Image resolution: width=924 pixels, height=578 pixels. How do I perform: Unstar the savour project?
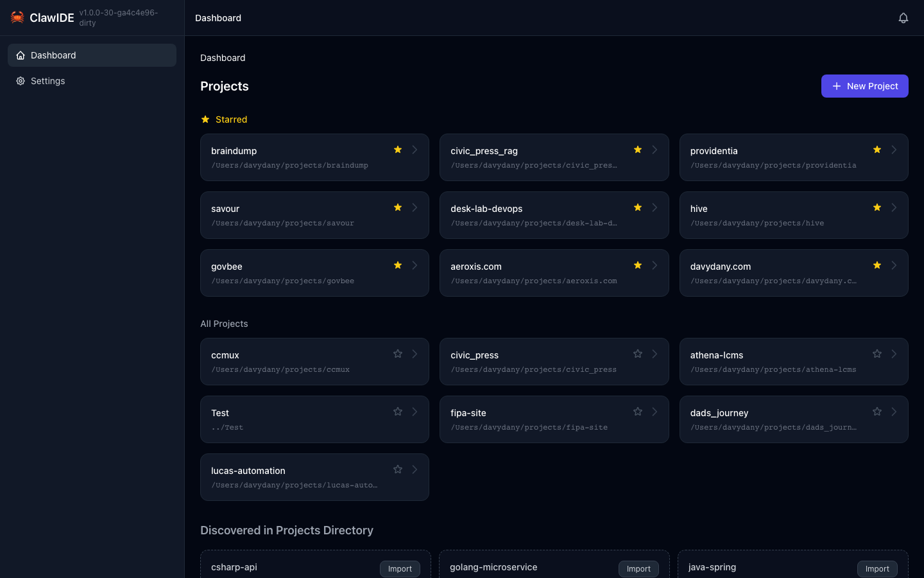[x=397, y=207]
